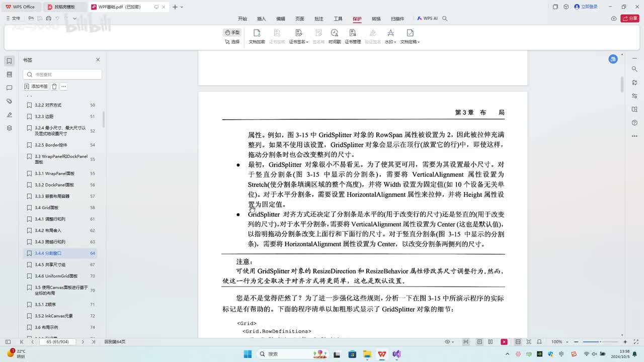Switch to the WPS Office home tab

[x=21, y=7]
